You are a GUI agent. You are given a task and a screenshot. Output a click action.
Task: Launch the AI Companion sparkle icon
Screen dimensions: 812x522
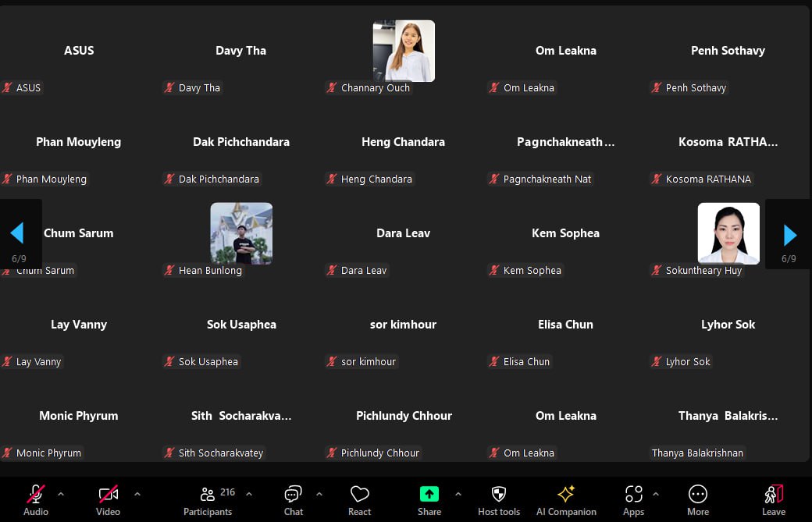(566, 494)
